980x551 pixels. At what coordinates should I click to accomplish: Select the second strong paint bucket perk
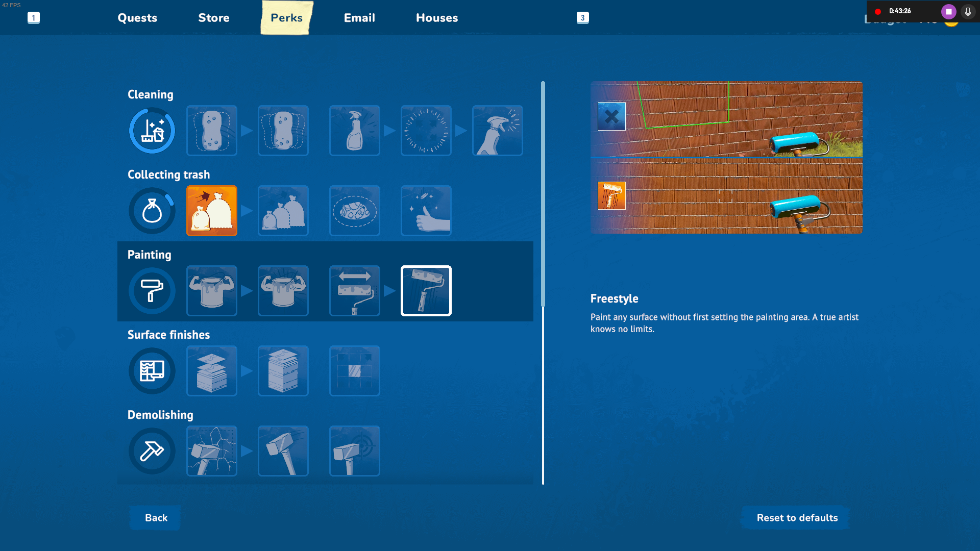pyautogui.click(x=283, y=291)
